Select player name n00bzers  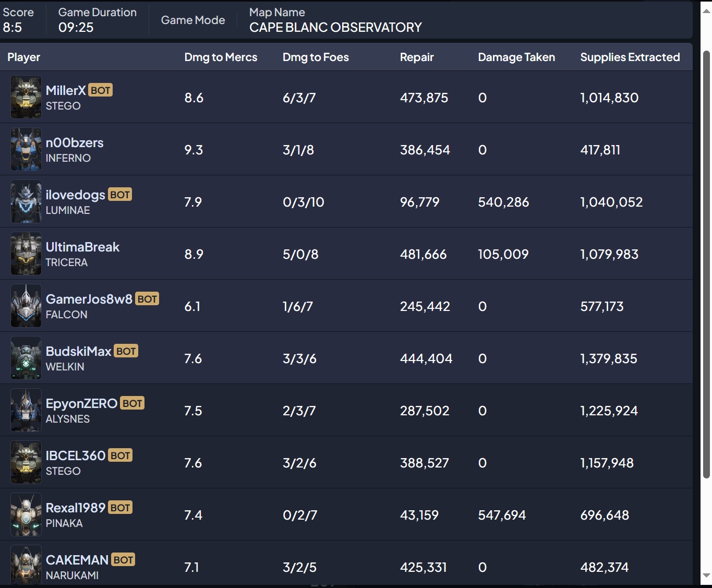[x=75, y=142]
